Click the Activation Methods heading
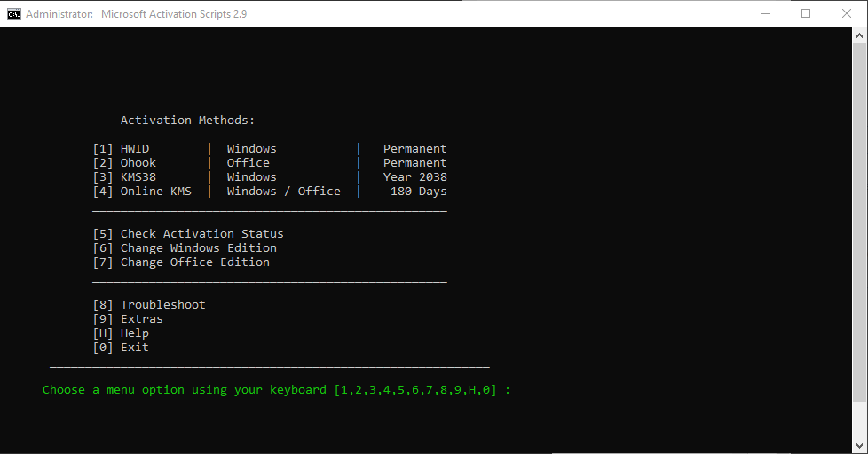This screenshot has height=454, width=868. tap(187, 121)
